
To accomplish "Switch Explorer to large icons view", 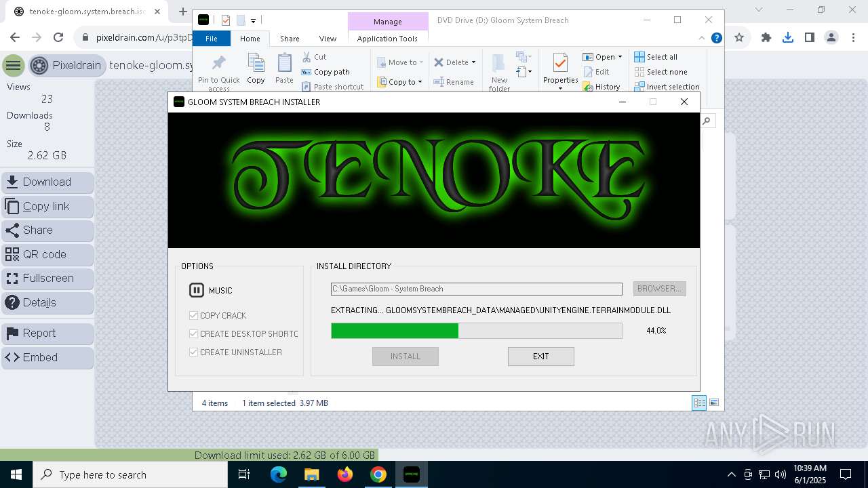I will tap(713, 403).
